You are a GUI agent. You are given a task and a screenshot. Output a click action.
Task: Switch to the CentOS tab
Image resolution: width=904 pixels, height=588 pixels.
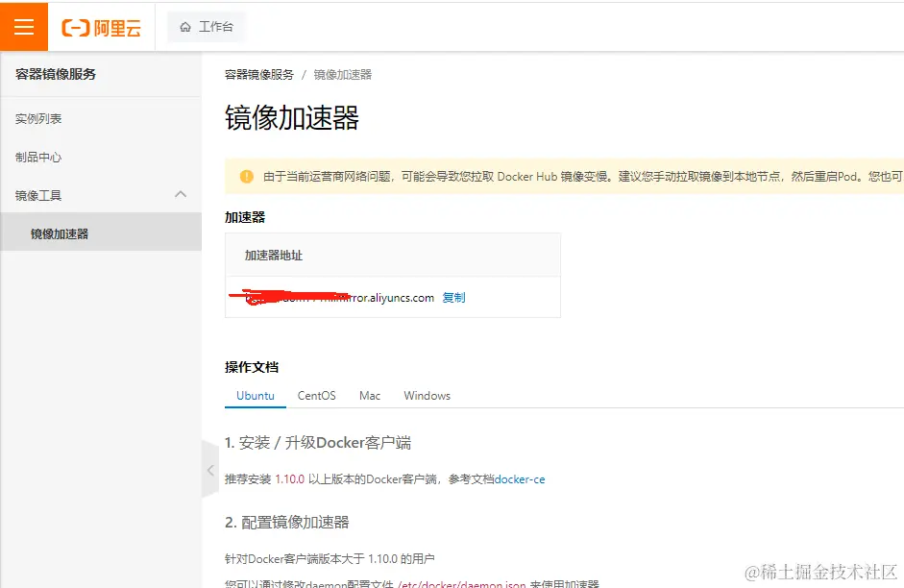point(316,396)
